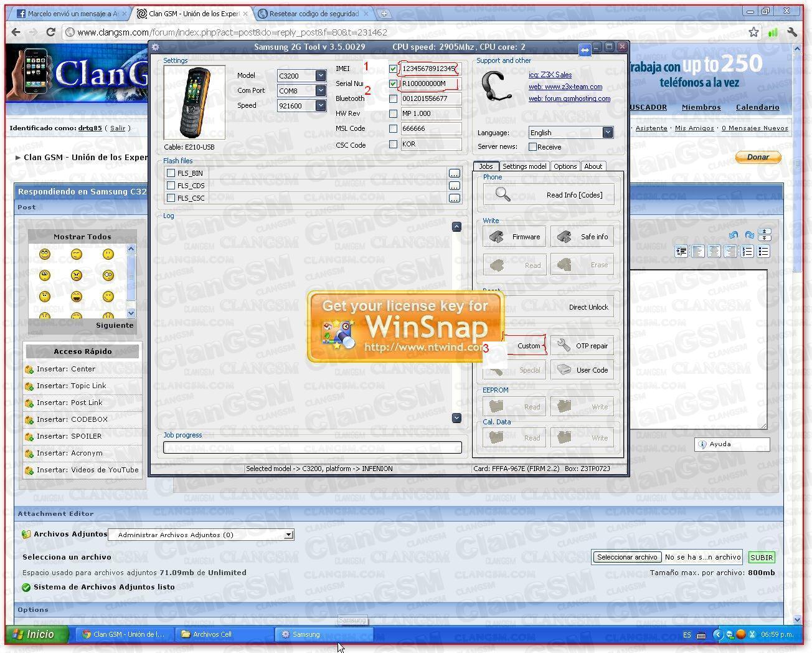812x653 pixels.
Task: Open the Options tab
Action: click(x=565, y=166)
